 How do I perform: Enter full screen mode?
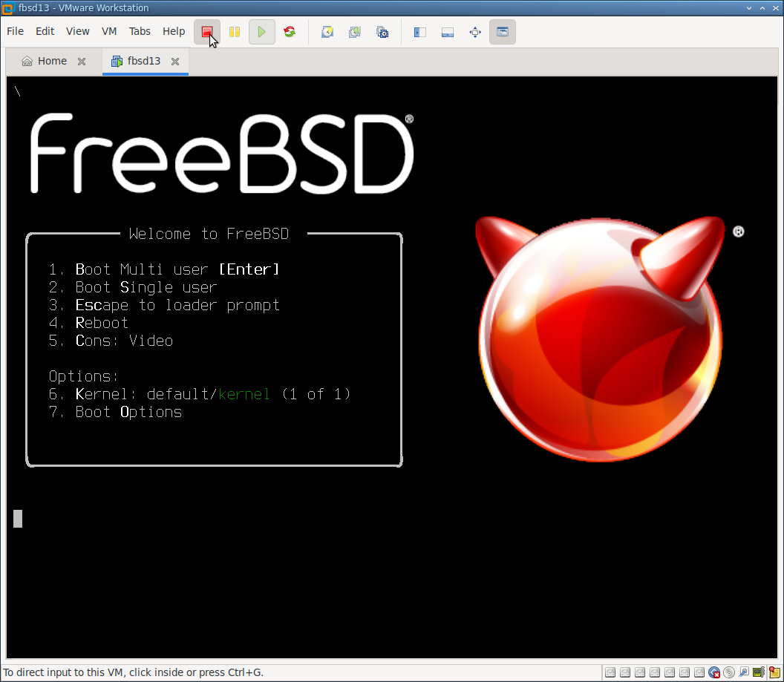click(475, 32)
